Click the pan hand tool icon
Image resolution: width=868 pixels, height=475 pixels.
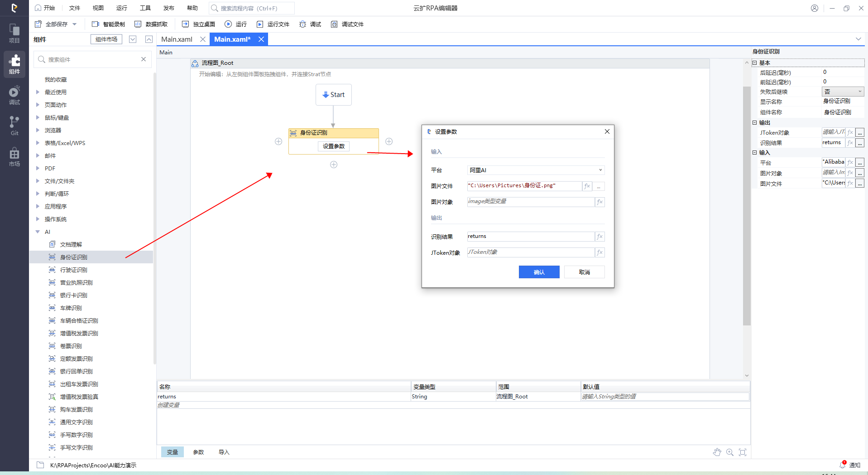pyautogui.click(x=717, y=452)
